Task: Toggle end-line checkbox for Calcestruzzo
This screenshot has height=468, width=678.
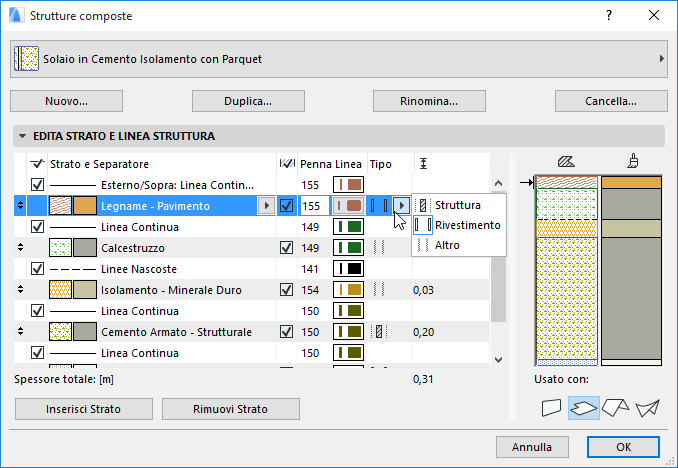Action: click(x=286, y=247)
